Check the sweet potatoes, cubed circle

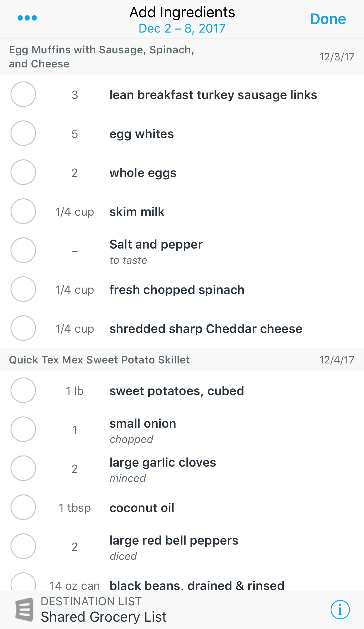coord(23,390)
